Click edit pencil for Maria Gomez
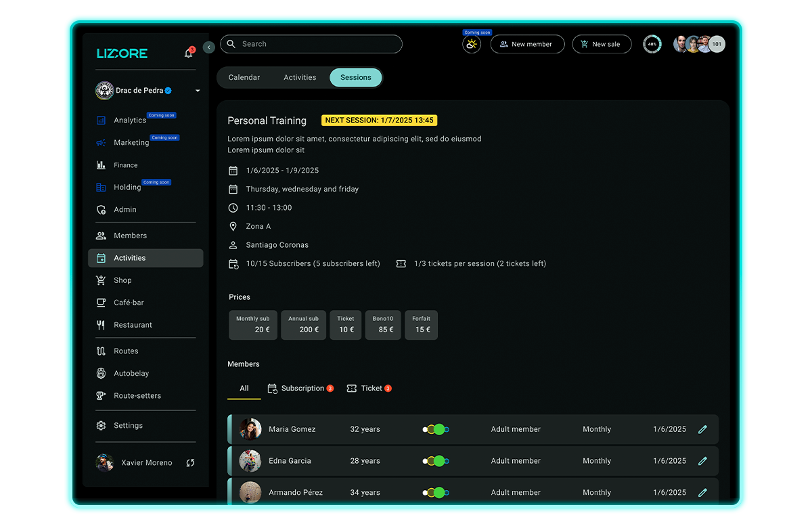Screen dimensions: 812x528 [702, 429]
